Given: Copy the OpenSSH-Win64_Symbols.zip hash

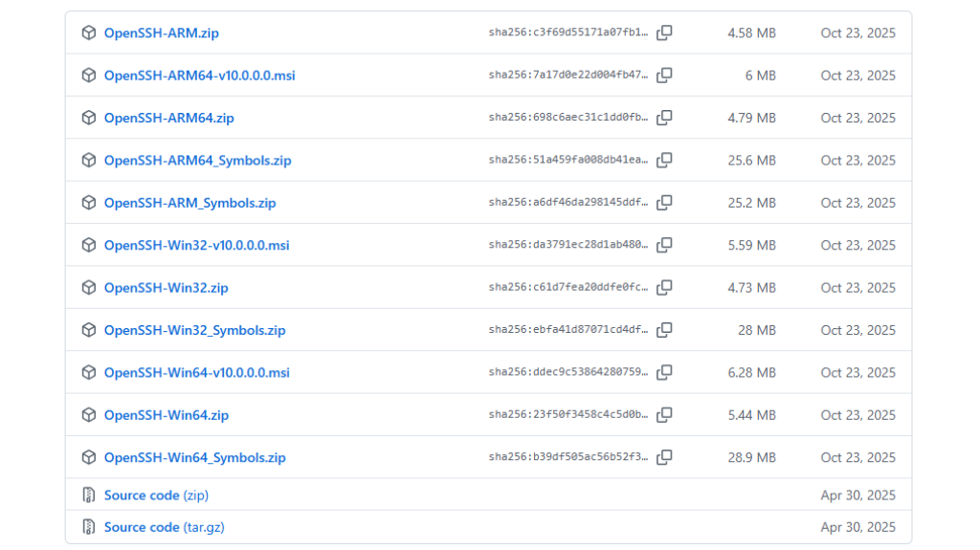Looking at the screenshot, I should pyautogui.click(x=664, y=457).
